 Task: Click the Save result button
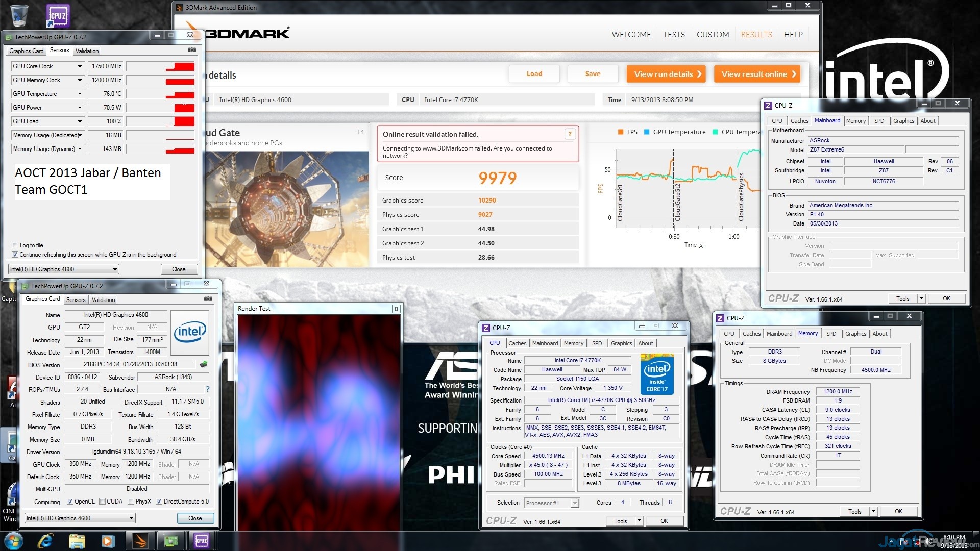tap(593, 74)
